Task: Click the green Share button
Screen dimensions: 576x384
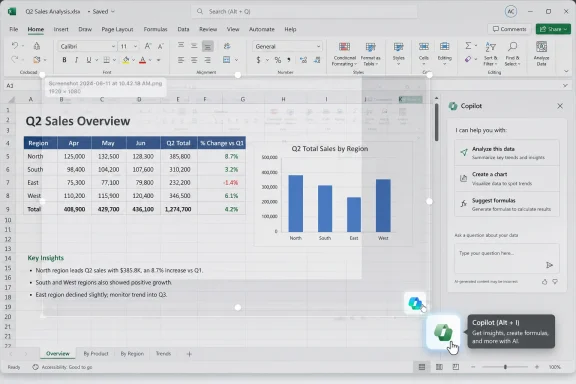Action: coord(553,29)
